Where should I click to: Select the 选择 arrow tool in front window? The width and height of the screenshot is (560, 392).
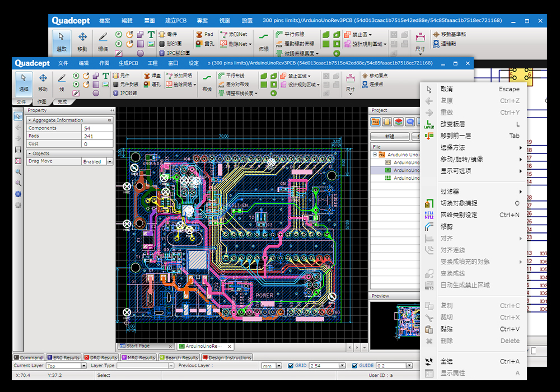tap(24, 83)
